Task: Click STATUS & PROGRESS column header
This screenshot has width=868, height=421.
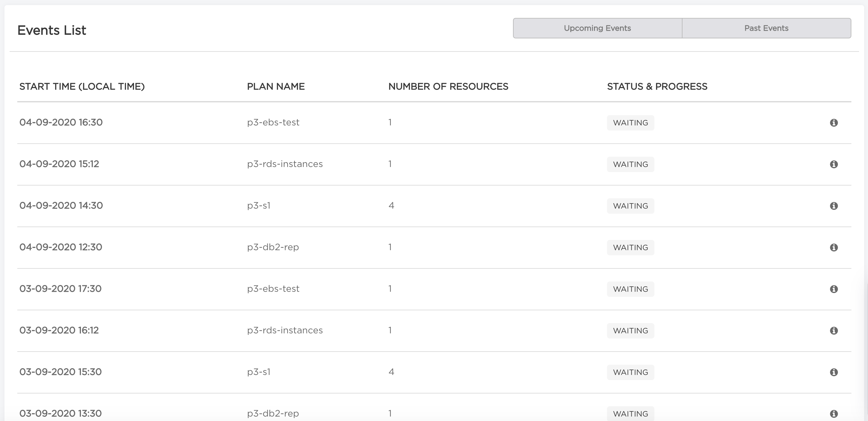Action: pos(657,87)
